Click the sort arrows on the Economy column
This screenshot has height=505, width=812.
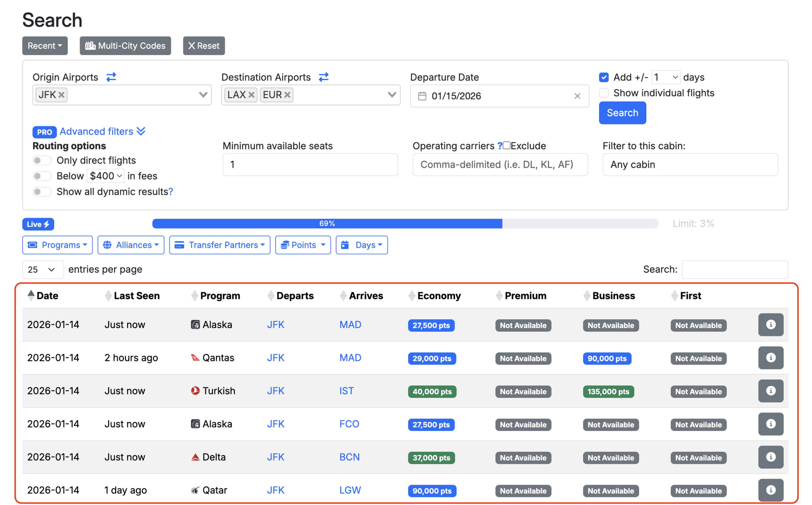[x=412, y=295]
